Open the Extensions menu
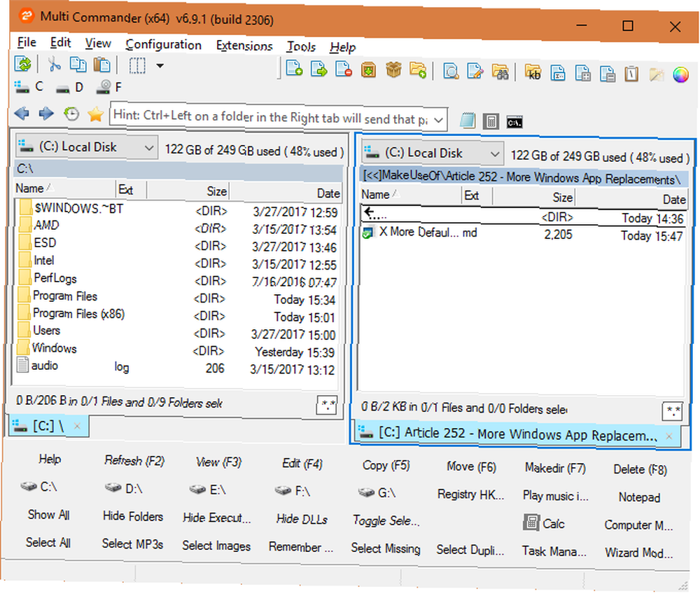 [244, 46]
